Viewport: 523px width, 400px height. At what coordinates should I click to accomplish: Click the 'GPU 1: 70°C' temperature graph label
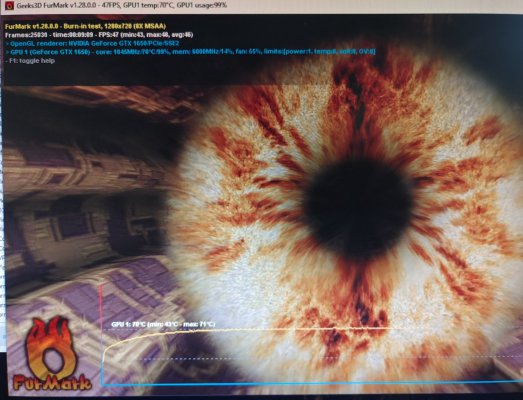[163, 324]
